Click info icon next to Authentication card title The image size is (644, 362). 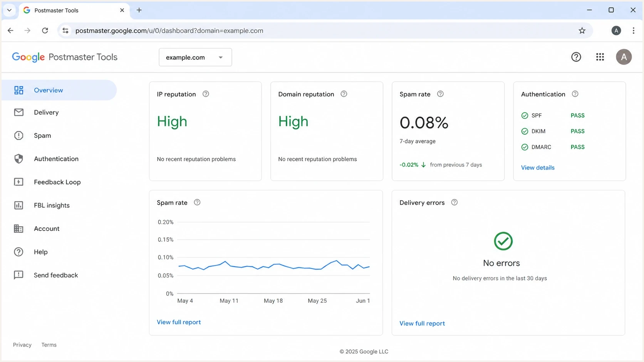575,94
